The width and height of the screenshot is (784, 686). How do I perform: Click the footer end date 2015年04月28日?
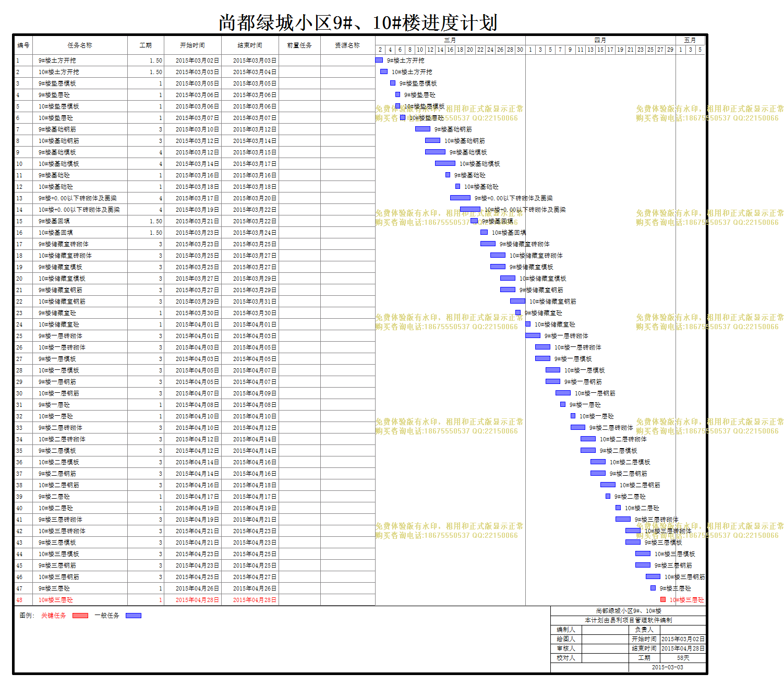point(683,648)
